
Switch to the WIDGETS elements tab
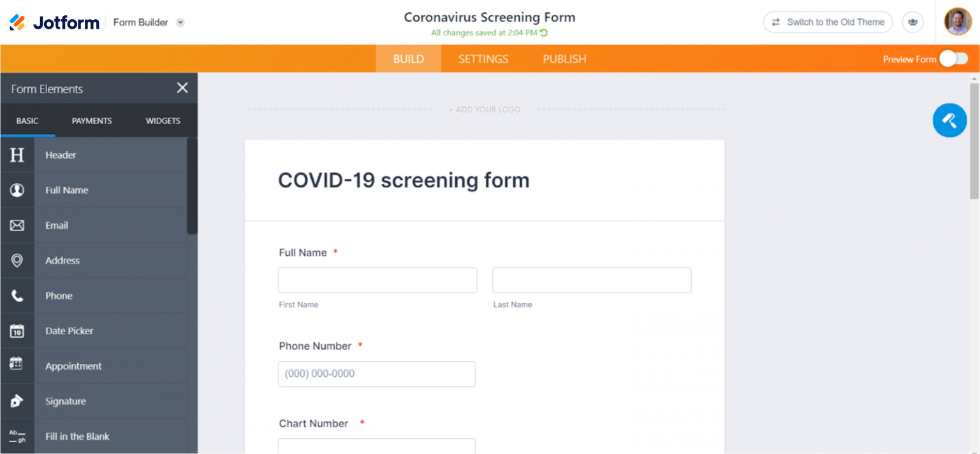coord(163,121)
